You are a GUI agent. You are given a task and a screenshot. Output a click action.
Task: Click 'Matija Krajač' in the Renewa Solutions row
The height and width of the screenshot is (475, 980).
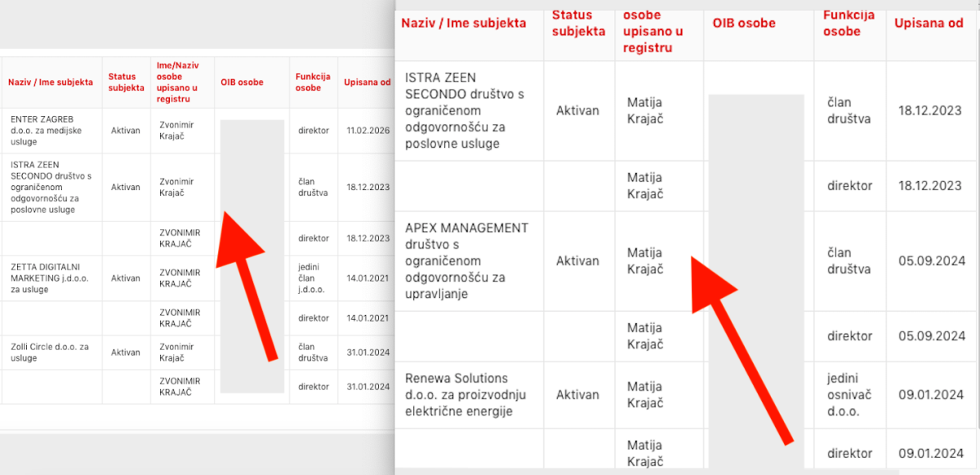pos(644,394)
